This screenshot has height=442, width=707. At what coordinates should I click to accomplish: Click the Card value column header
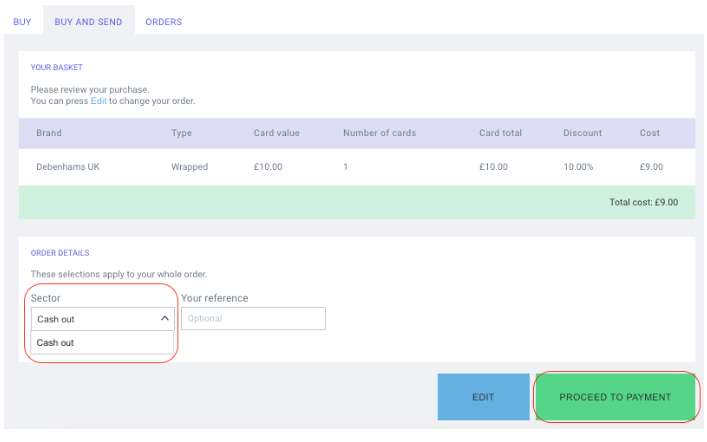[x=276, y=133]
